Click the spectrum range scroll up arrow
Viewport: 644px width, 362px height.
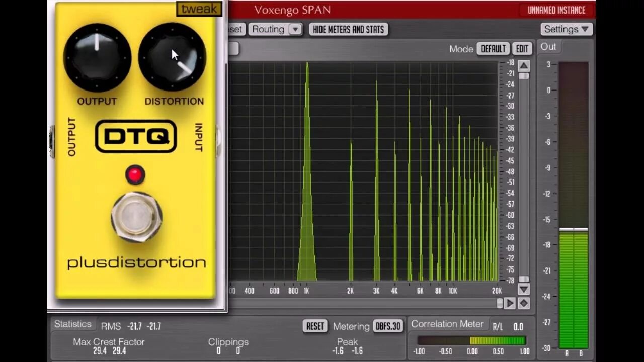pos(524,66)
